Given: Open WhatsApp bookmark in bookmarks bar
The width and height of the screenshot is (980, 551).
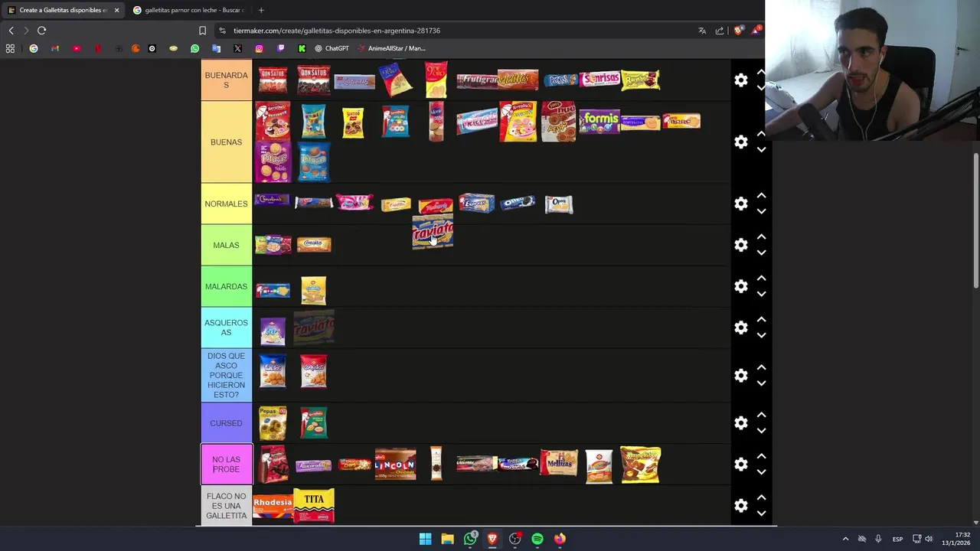Looking at the screenshot, I should pos(194,48).
